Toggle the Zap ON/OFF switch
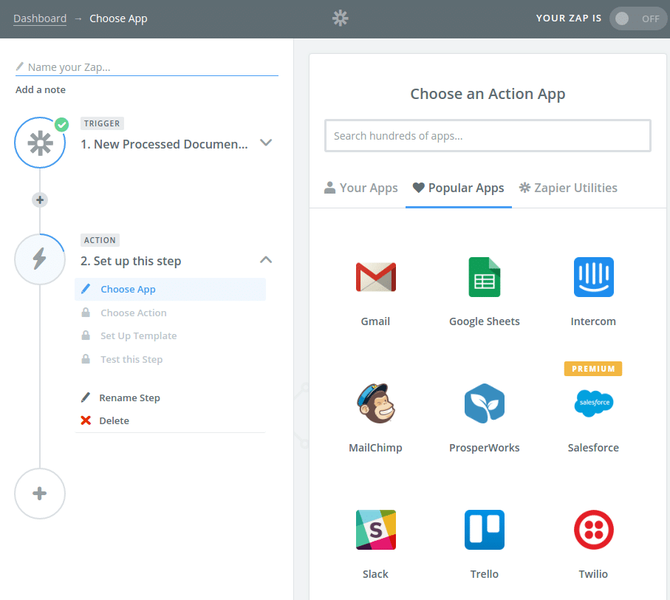Viewport: 670px width, 600px height. 638,18
